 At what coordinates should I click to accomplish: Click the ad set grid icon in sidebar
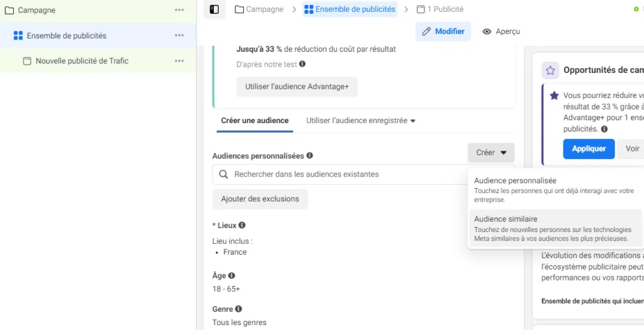(x=18, y=36)
